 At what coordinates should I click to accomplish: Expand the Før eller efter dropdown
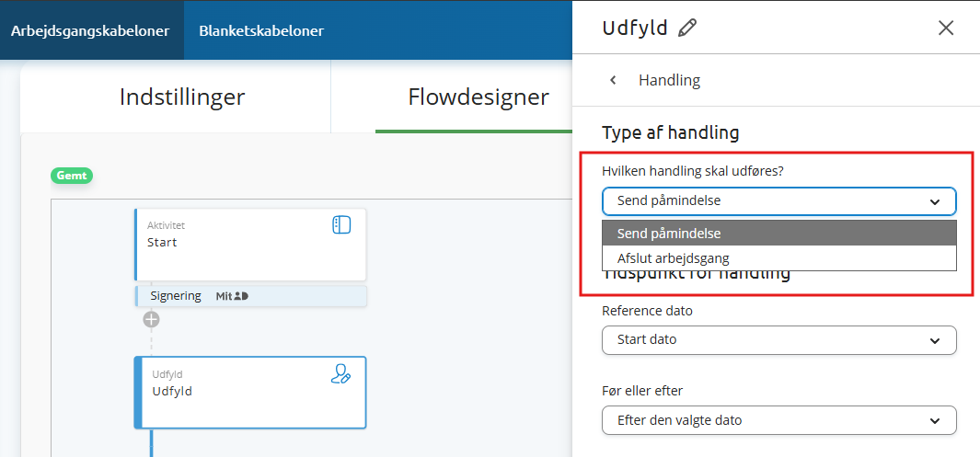(778, 420)
